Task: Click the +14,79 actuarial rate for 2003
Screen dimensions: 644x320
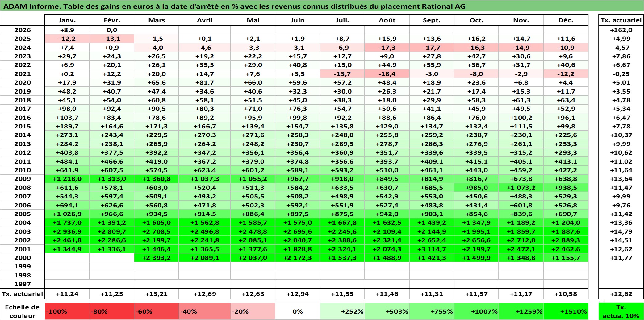Action: 621,231
